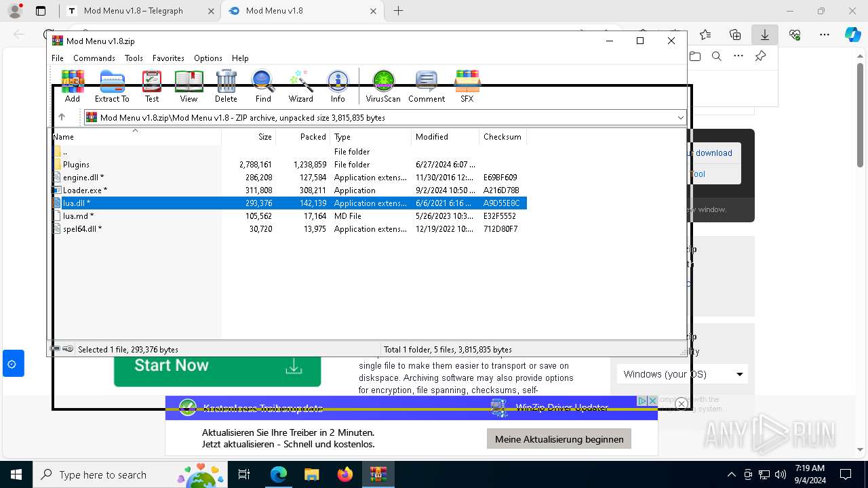Click the Add toolbar icon in WinRAR
The image size is (868, 488).
click(x=73, y=86)
